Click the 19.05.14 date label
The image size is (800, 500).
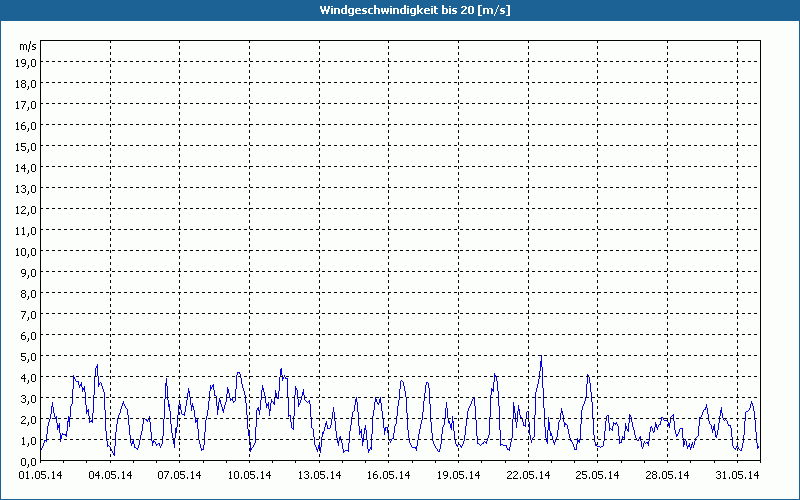pyautogui.click(x=459, y=476)
